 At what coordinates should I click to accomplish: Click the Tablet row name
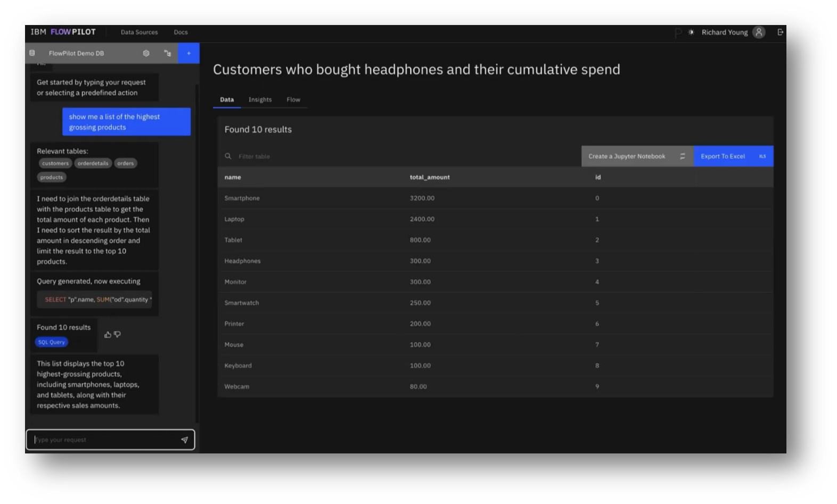[x=233, y=240]
